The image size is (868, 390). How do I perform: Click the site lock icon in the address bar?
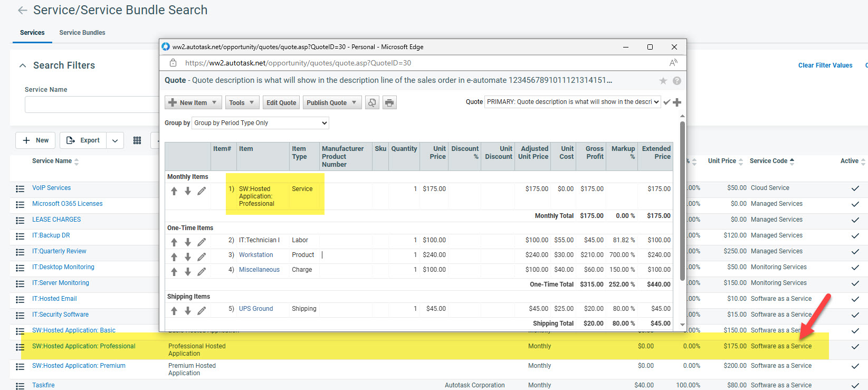click(x=173, y=63)
